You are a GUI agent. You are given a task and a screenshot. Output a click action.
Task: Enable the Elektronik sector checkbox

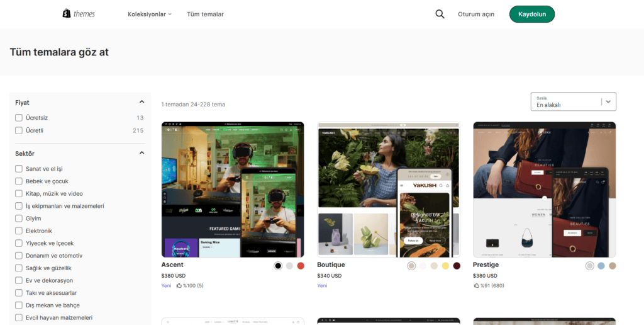18,231
